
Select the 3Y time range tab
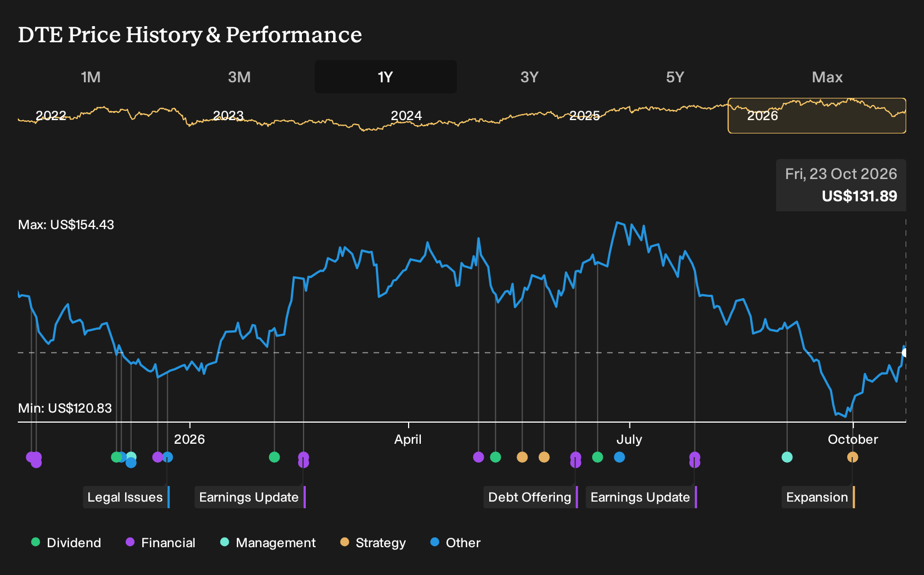tap(529, 77)
